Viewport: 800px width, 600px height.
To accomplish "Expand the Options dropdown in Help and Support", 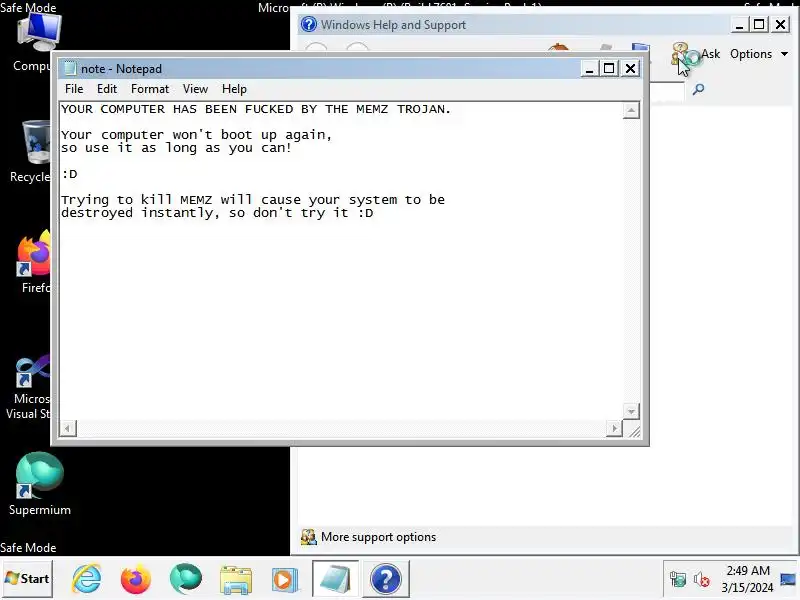I will click(759, 54).
